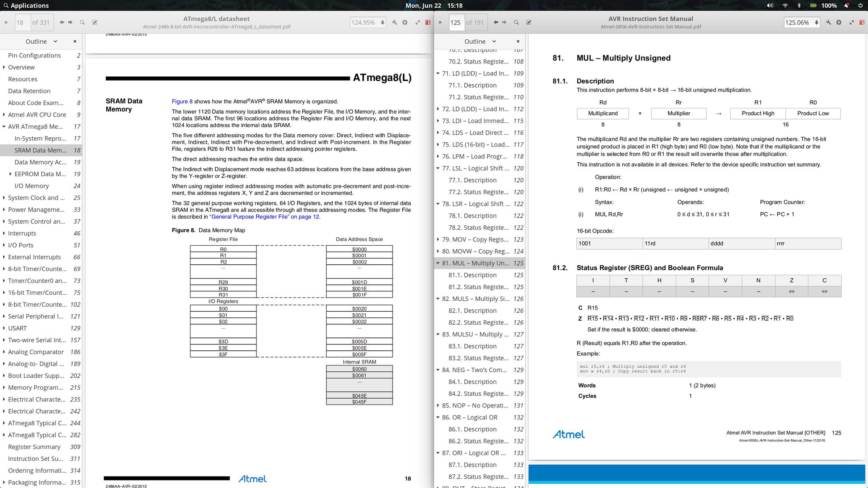The image size is (868, 488).
Task: Follow General Purpose Register File page 12 link
Action: (264, 216)
